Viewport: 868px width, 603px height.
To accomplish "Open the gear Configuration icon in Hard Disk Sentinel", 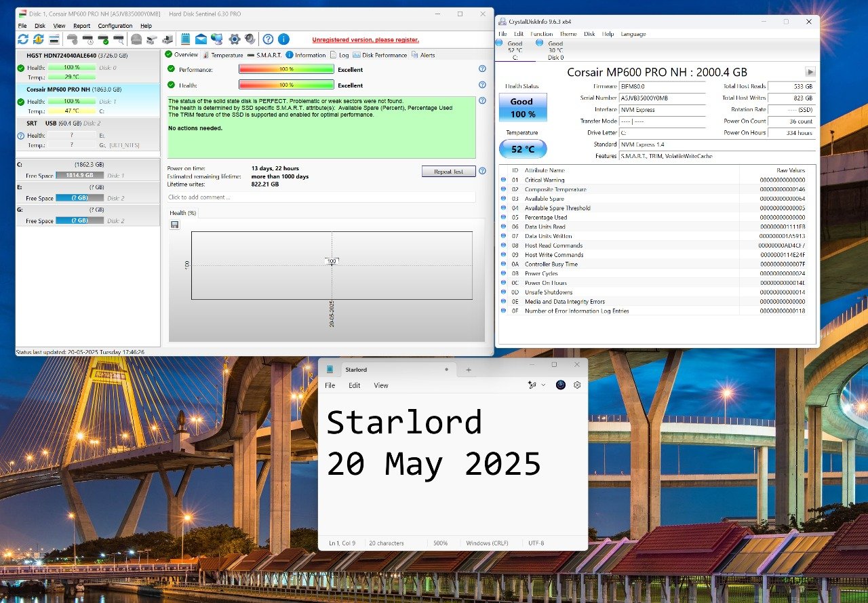I will (x=235, y=39).
